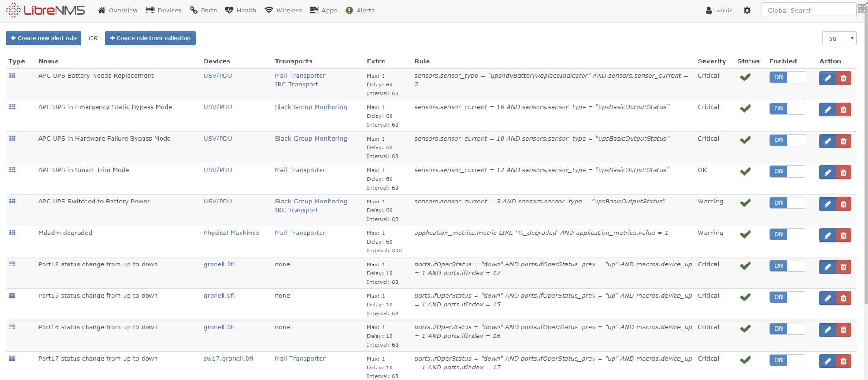Image resolution: width=868 pixels, height=380 pixels.
Task: Open sw17.gronell.0fi device link
Action: click(229, 358)
